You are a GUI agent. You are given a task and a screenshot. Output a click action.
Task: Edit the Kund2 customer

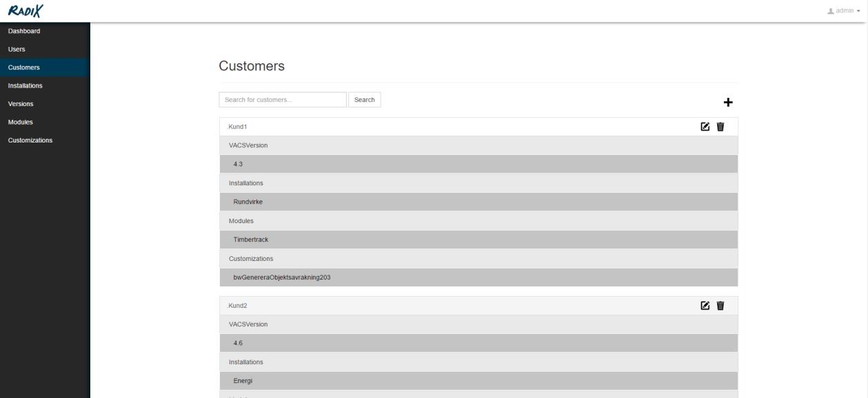click(705, 306)
